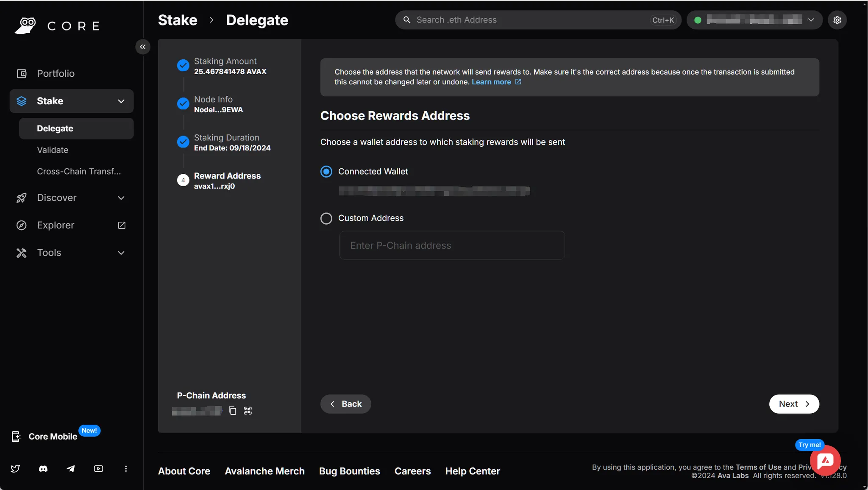This screenshot has width=868, height=490.
Task: Expand the Discover menu chevron
Action: tap(121, 198)
